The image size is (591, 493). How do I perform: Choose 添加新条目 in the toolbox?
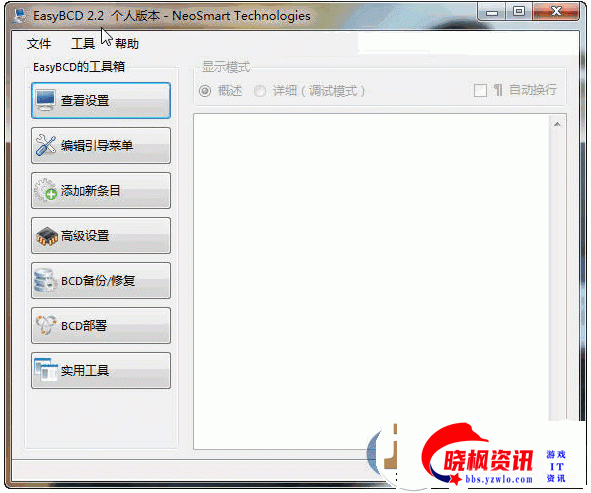(101, 190)
